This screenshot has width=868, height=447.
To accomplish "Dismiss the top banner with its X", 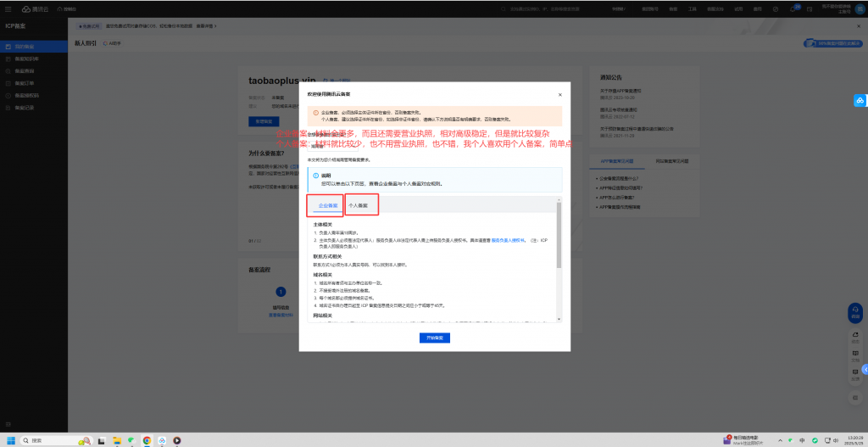I will click(859, 26).
